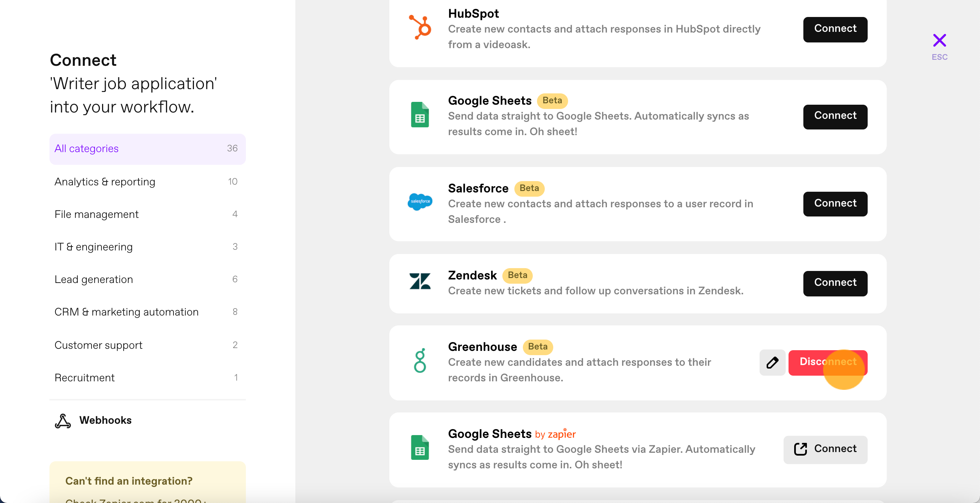Edit the Greenhouse integration with pencil icon

tap(772, 363)
